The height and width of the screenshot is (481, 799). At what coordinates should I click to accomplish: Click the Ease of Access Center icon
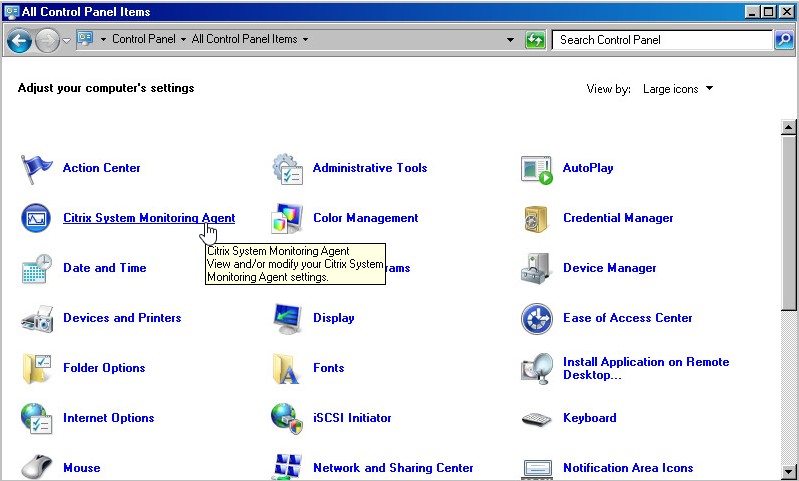point(537,319)
